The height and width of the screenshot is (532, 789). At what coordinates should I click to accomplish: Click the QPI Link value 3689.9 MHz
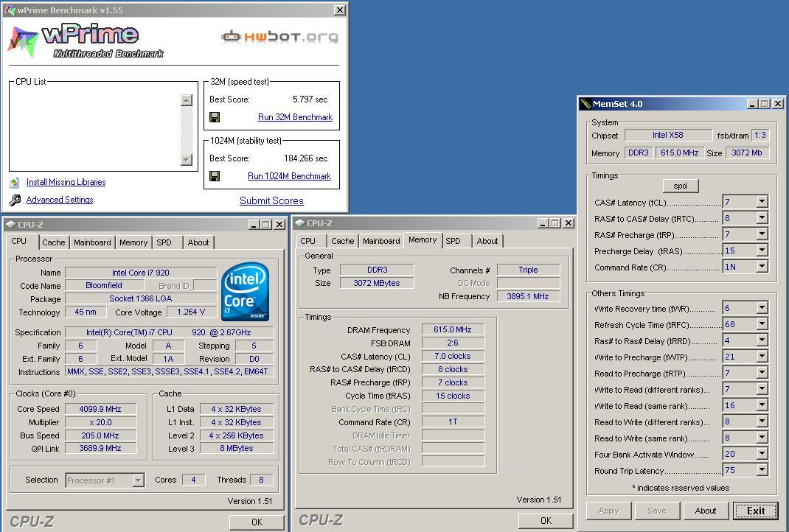100,448
